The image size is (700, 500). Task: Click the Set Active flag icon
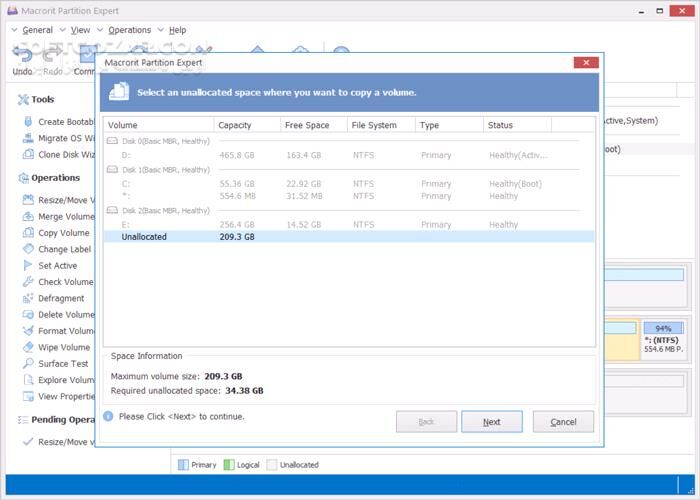[x=28, y=266]
